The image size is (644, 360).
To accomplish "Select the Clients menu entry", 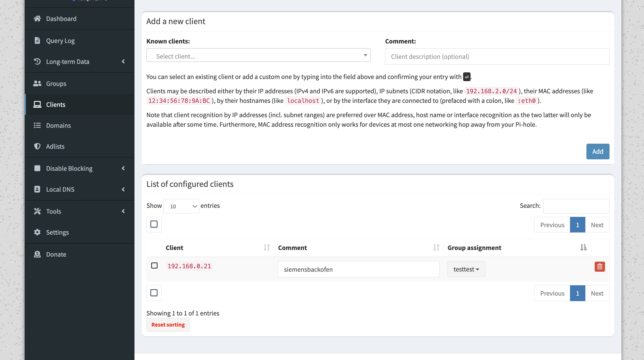I will point(80,104).
